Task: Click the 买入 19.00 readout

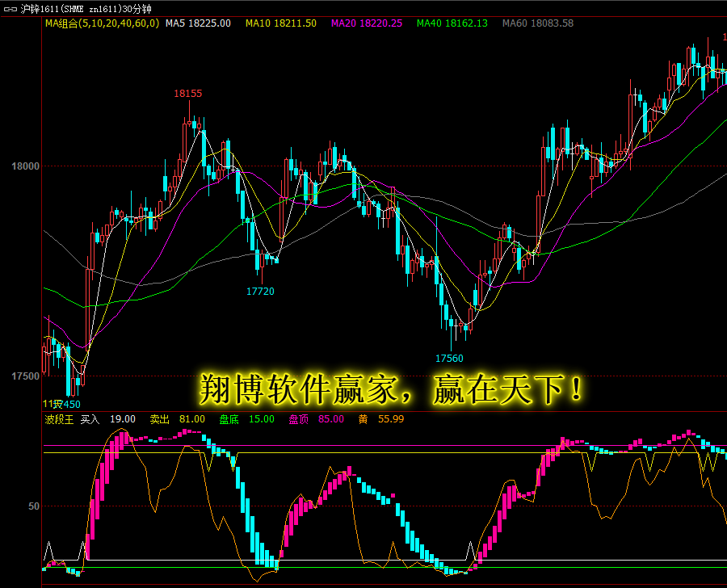Action: 108,419
